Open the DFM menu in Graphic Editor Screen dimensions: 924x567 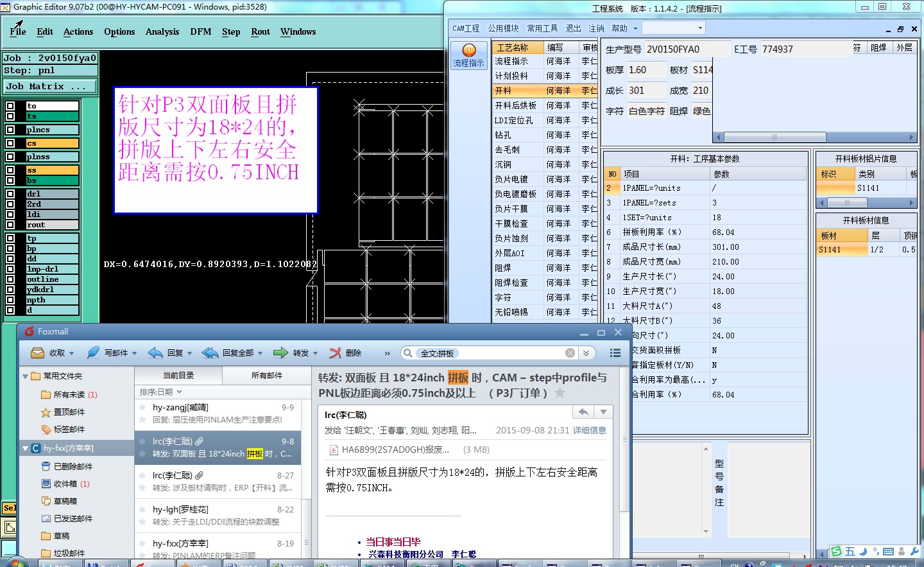[201, 31]
